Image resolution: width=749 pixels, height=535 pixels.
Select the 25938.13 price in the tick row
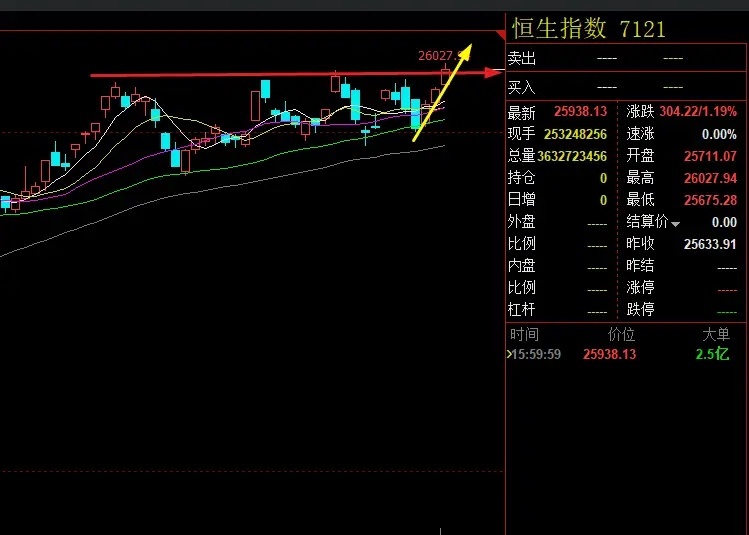tap(610, 354)
